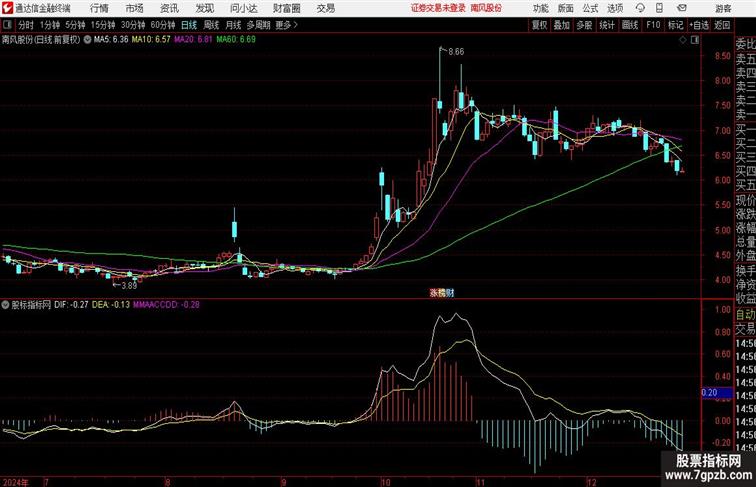Click the 复权 adjustment button

[x=539, y=25]
